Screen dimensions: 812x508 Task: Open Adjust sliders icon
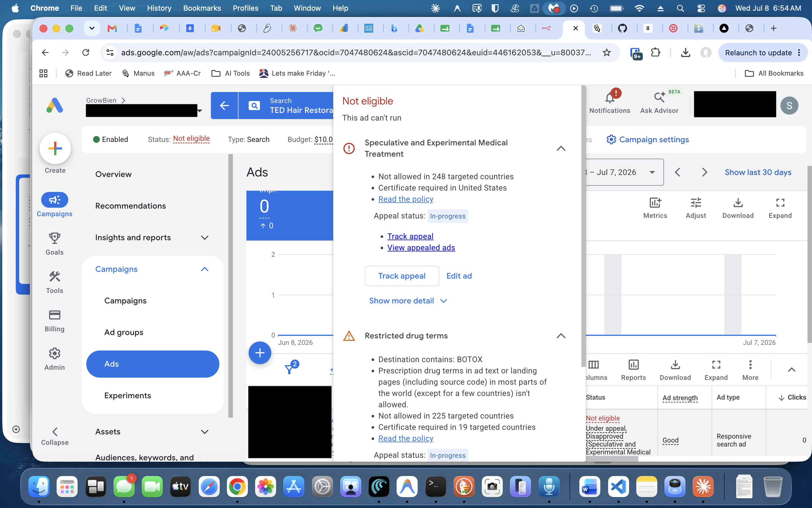tap(696, 203)
